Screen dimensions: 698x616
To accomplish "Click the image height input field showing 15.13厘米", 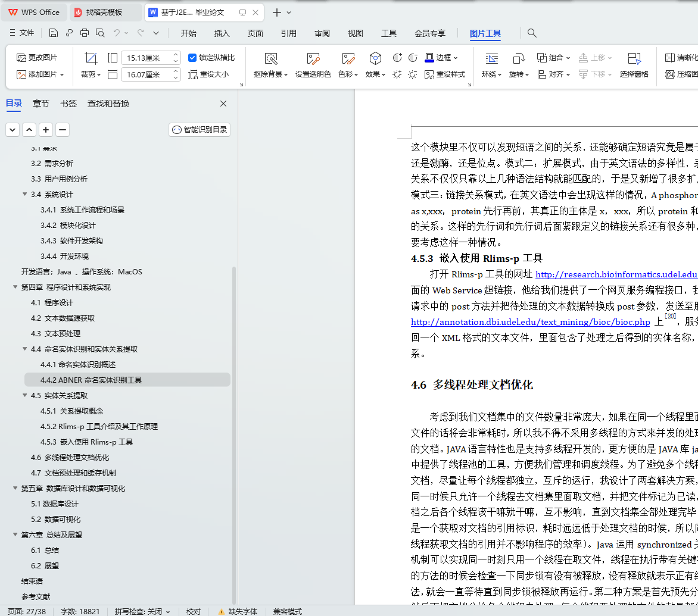I will 145,58.
